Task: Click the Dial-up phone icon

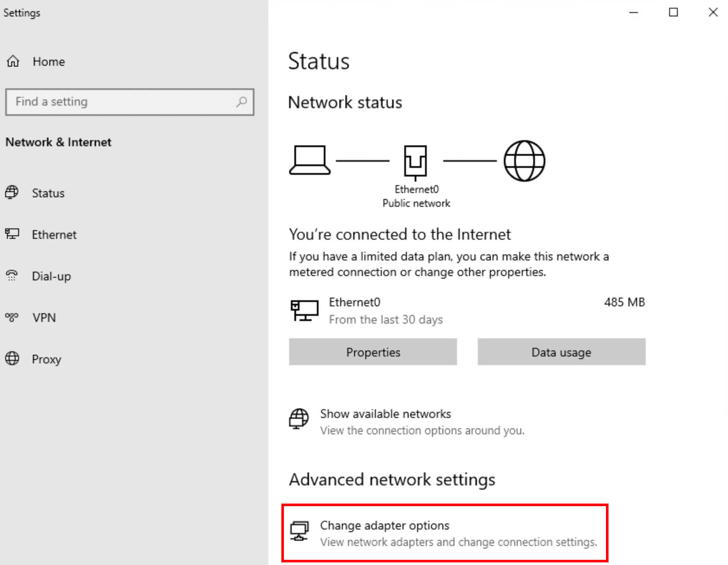Action: coord(12,276)
